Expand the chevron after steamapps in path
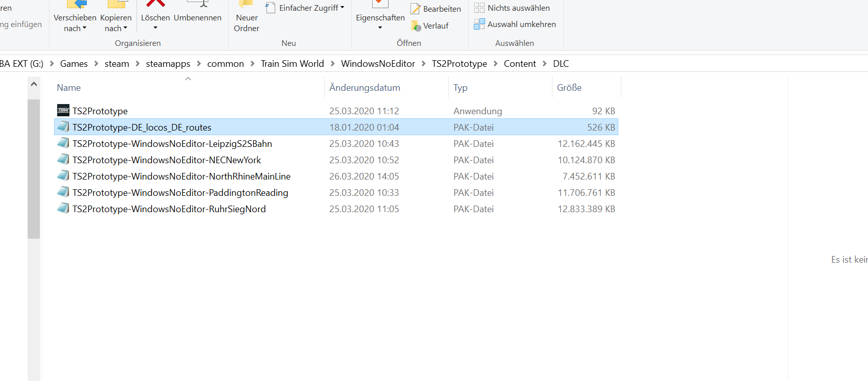This screenshot has height=381, width=868. pyautogui.click(x=199, y=64)
